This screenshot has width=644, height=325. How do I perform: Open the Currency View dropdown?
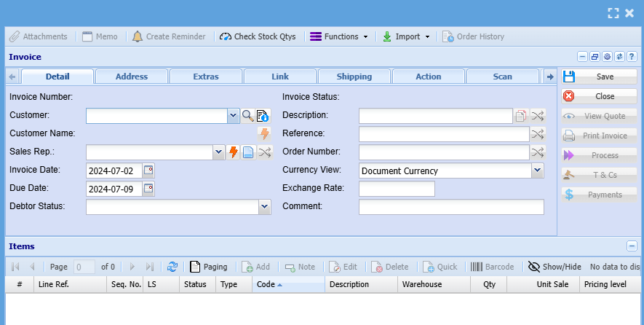[537, 171]
